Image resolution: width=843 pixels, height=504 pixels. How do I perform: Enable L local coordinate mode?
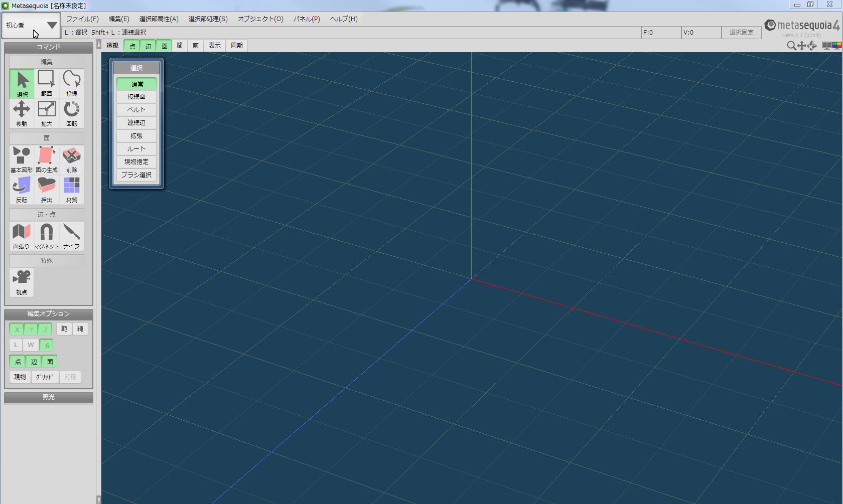[x=16, y=345]
